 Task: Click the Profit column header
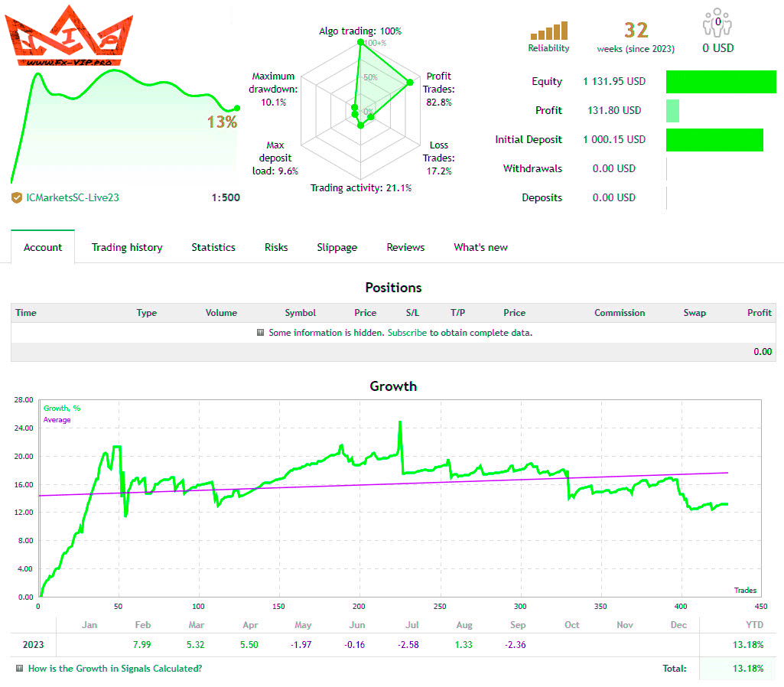(759, 313)
